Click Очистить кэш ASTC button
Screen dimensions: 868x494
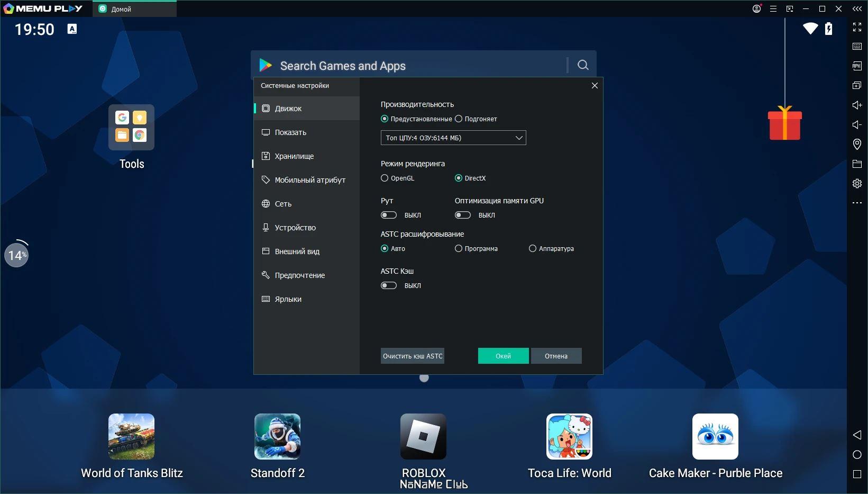[x=413, y=356]
